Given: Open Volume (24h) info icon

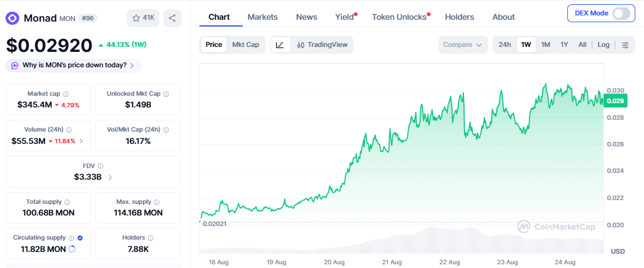Looking at the screenshot, I should point(69,130).
